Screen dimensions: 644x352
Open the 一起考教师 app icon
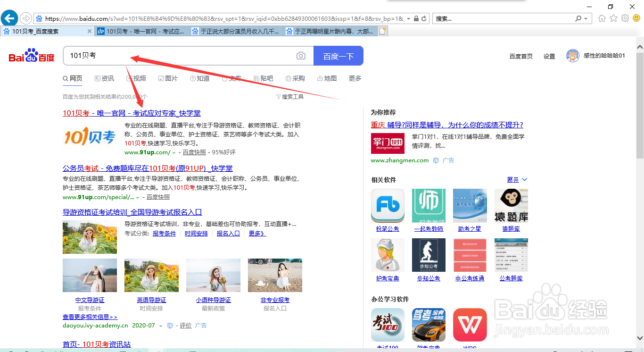429,206
